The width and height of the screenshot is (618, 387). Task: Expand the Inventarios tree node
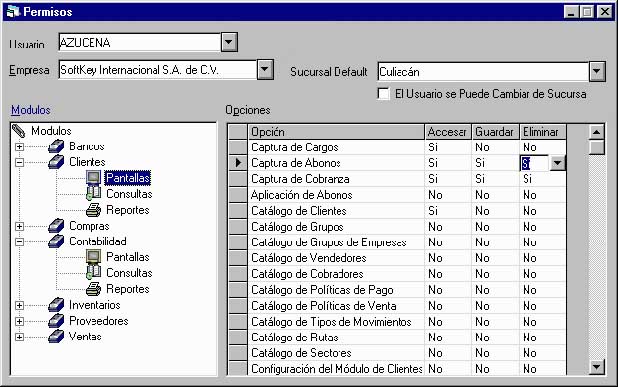click(x=19, y=305)
